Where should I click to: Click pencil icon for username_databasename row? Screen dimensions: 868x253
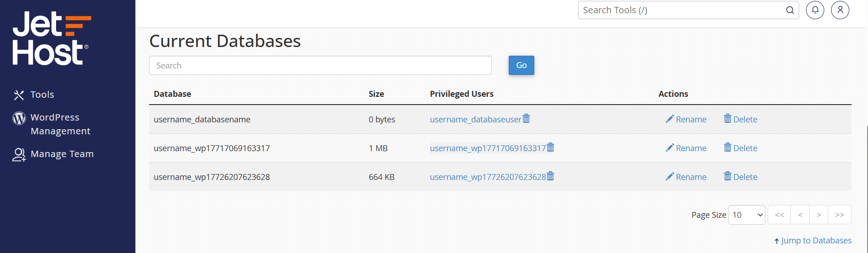click(x=670, y=119)
